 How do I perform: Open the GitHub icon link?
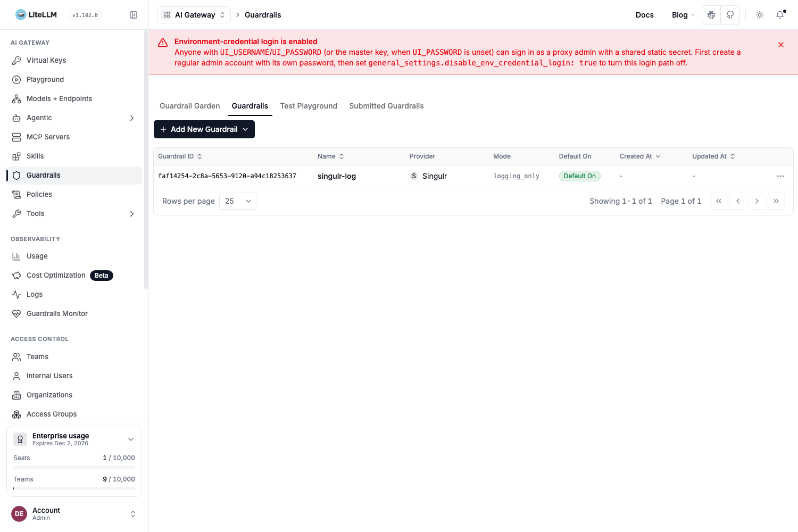730,15
